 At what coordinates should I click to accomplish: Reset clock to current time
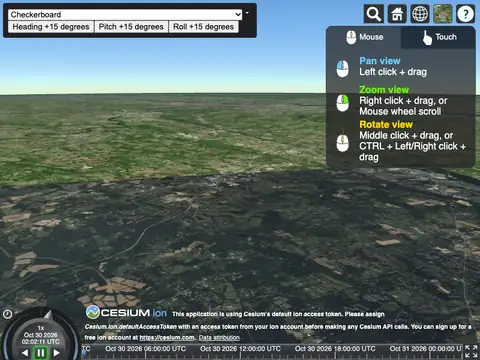(7, 314)
